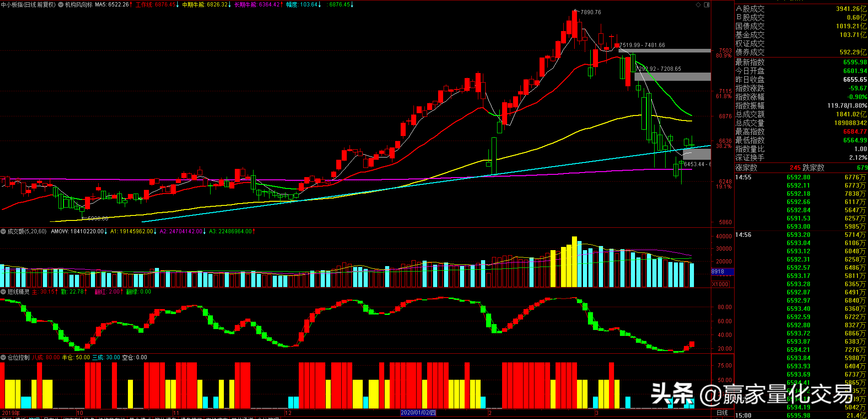Click the 最新指数 6595.98 row
868x419 pixels.
click(x=801, y=62)
